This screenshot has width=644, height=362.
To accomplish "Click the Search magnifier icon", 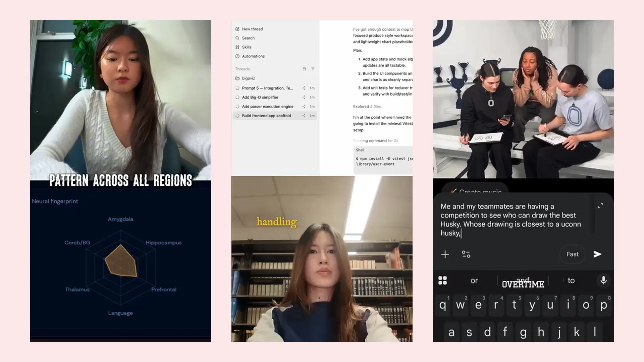I will [237, 38].
